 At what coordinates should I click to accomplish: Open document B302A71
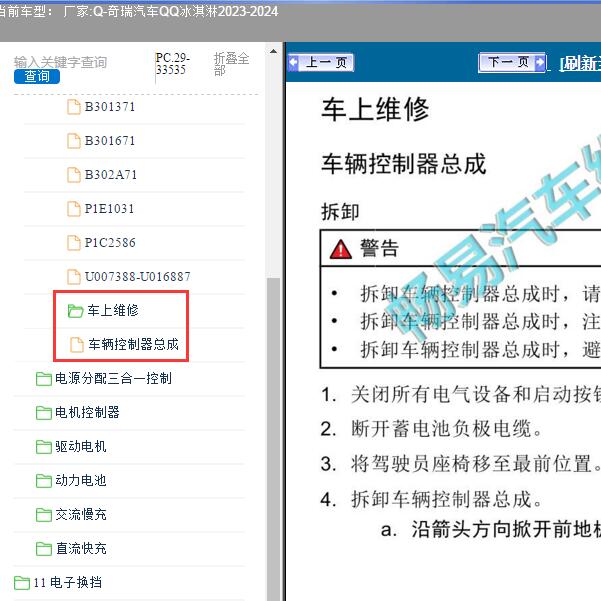(110, 175)
